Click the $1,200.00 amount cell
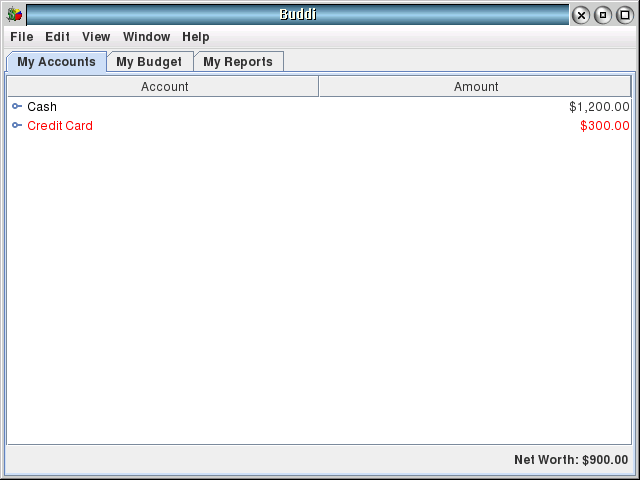Viewport: 640px width, 480px height. click(599, 106)
